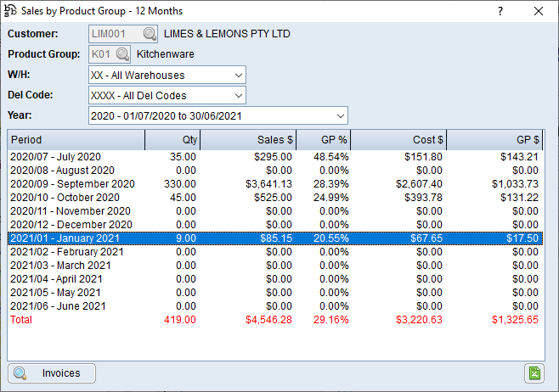Click the GP % column header
Viewport: 559px width, 392px height.
tap(324, 140)
